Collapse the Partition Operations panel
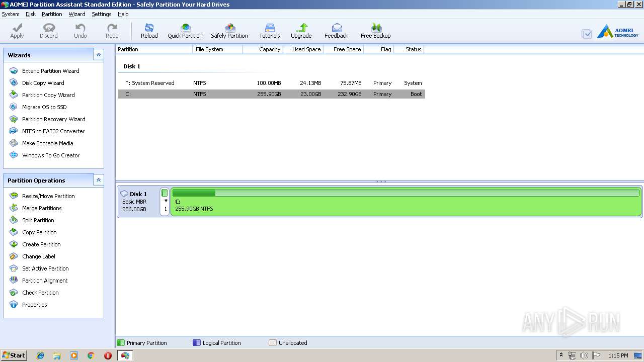 [99, 180]
